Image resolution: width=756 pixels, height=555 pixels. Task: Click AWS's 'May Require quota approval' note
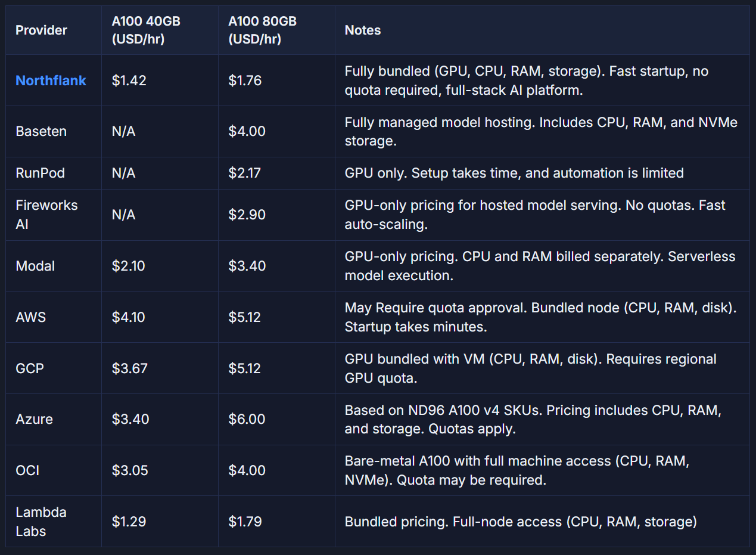pos(541,317)
